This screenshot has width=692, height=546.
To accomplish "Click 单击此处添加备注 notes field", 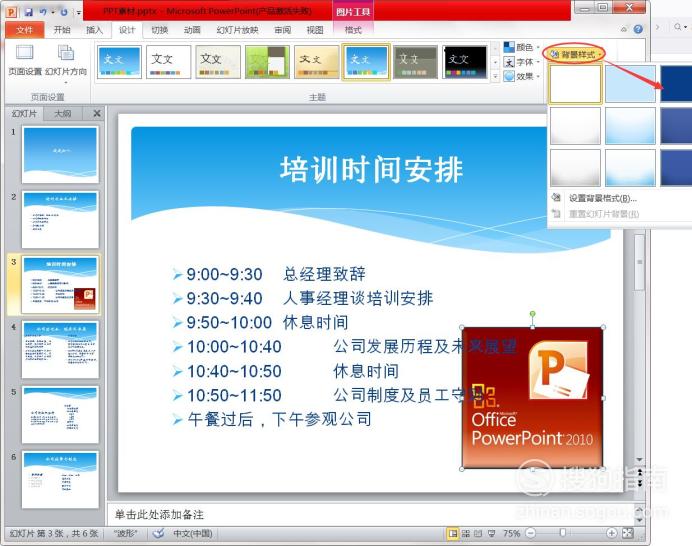I will point(371,514).
